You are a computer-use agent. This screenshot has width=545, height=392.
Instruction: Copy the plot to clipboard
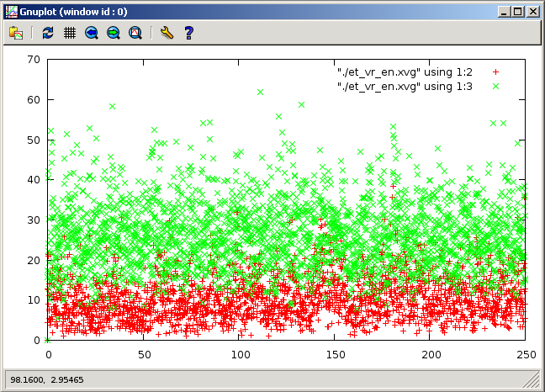[16, 33]
